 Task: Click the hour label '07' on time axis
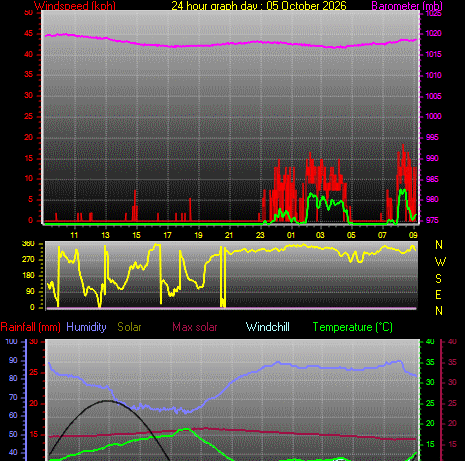[382, 235]
